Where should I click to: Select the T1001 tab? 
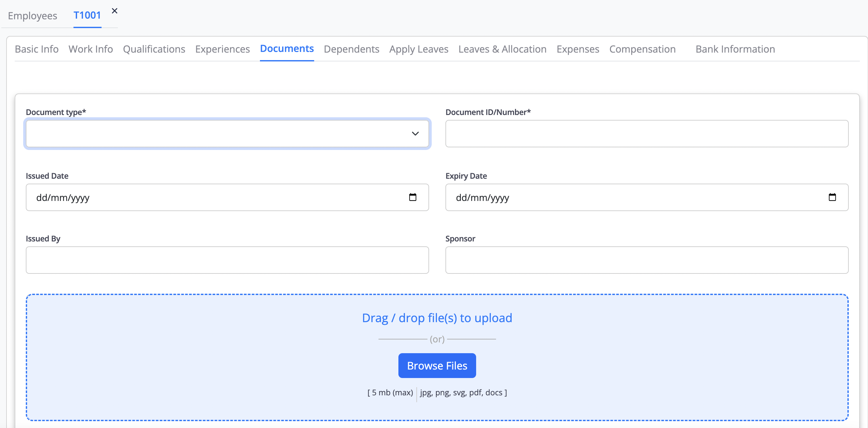(x=87, y=15)
